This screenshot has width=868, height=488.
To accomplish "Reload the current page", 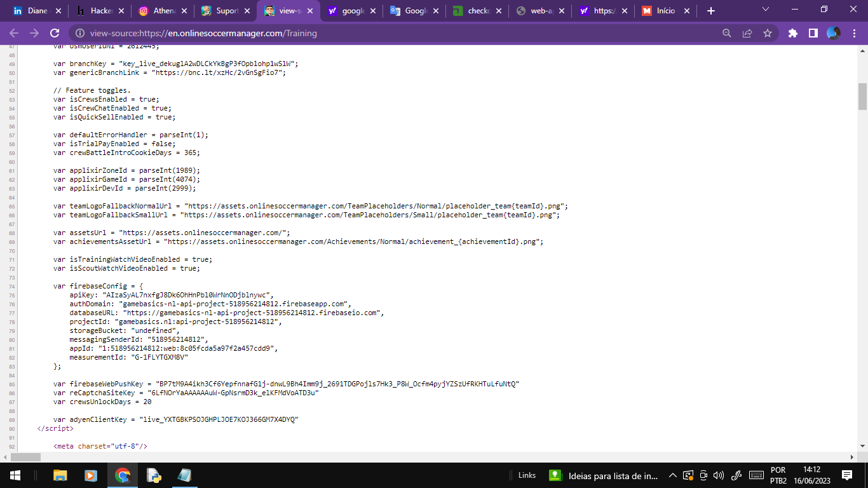I will [55, 33].
